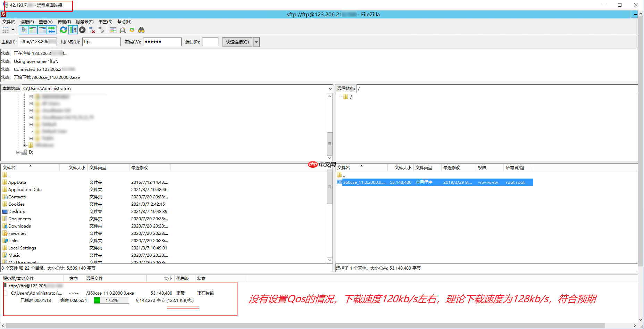Open the 服务器(S) menu
Viewport: 644px width, 329px height.
tap(85, 22)
